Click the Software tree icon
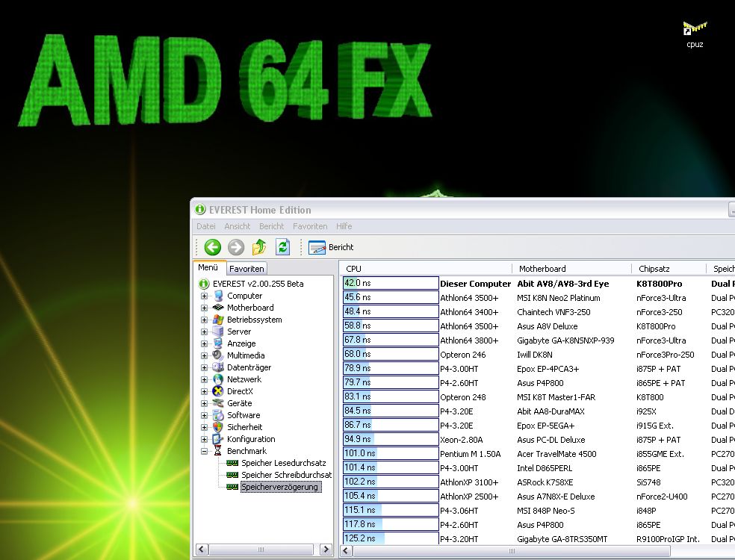 pyautogui.click(x=218, y=415)
